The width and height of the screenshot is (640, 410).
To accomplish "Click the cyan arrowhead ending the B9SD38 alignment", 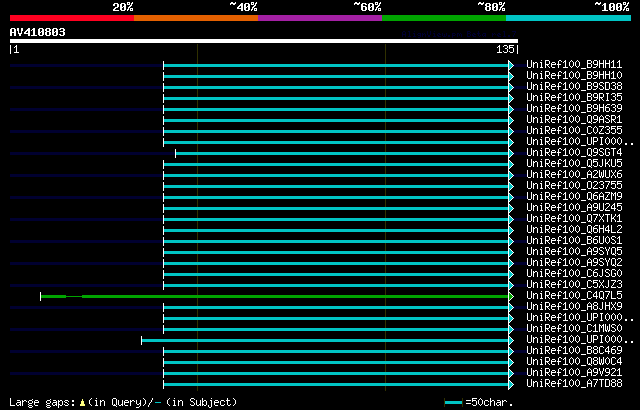I will coord(511,87).
